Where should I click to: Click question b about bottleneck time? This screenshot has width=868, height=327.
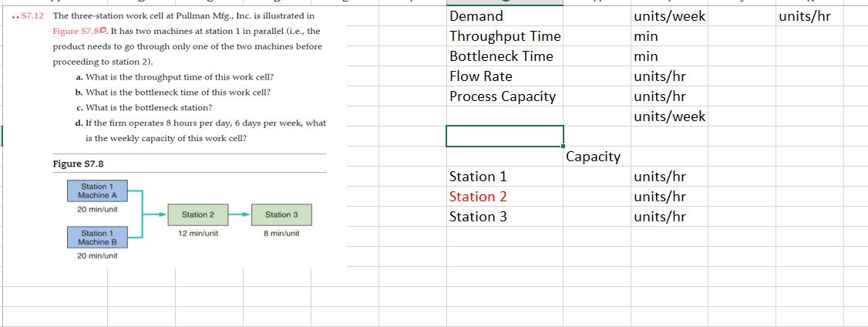click(173, 92)
